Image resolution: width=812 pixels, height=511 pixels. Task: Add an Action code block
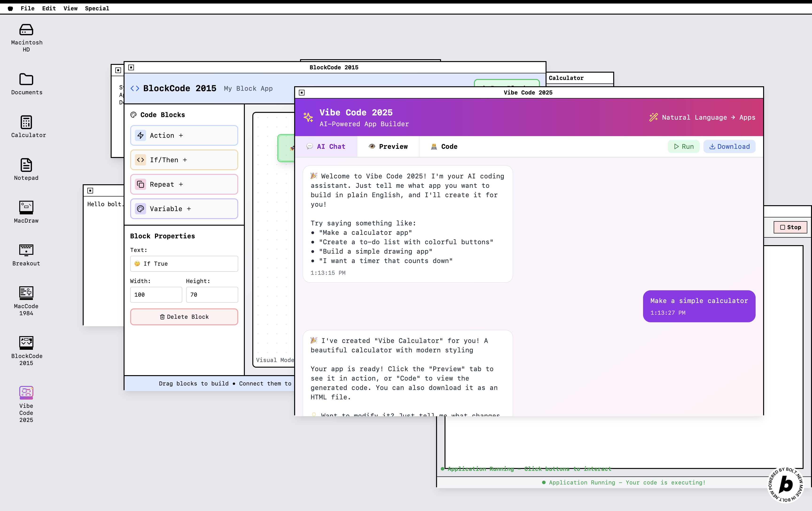(184, 135)
